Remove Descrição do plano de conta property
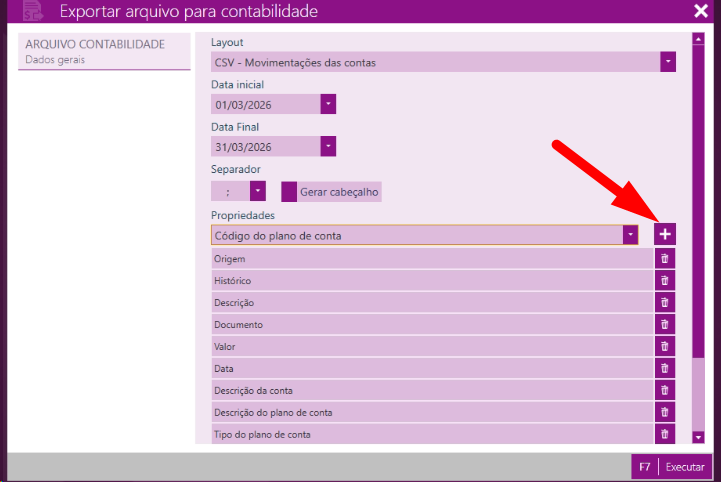 point(665,412)
